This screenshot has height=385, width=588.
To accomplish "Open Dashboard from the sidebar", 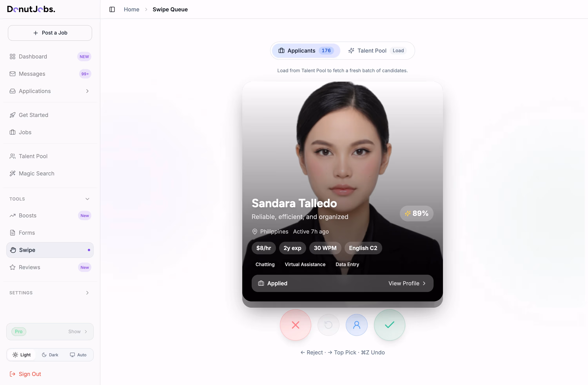I will pos(50,57).
